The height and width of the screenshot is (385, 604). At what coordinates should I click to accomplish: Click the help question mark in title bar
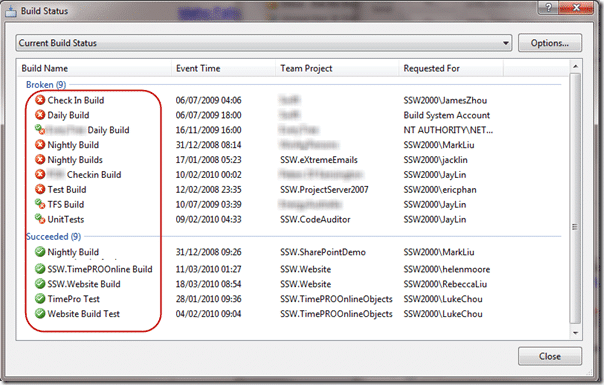(x=549, y=8)
